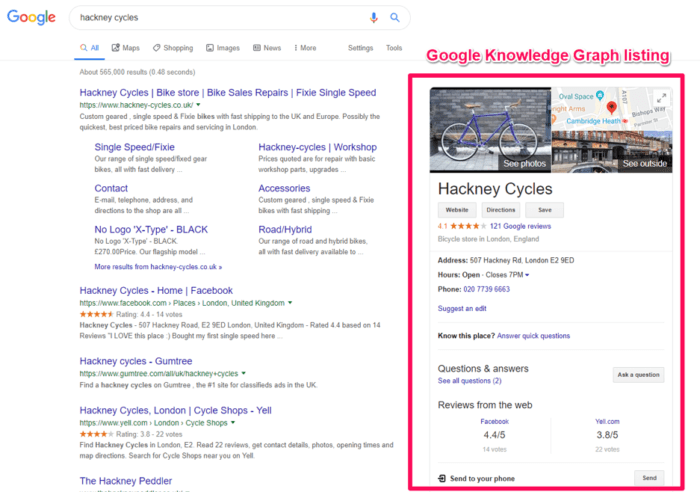This screenshot has height=492, width=700.
Task: Click the expand map icon
Action: click(662, 98)
